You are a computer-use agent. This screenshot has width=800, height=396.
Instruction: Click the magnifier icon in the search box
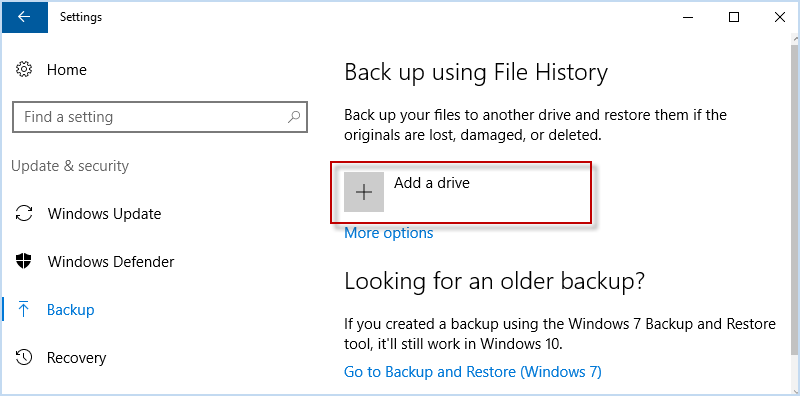point(293,117)
